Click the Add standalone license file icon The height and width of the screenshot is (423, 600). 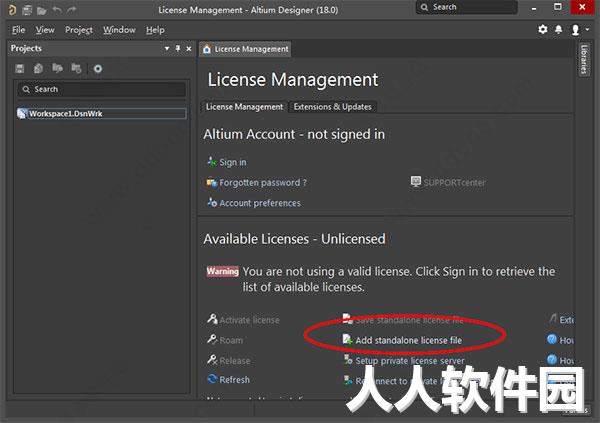(x=347, y=339)
